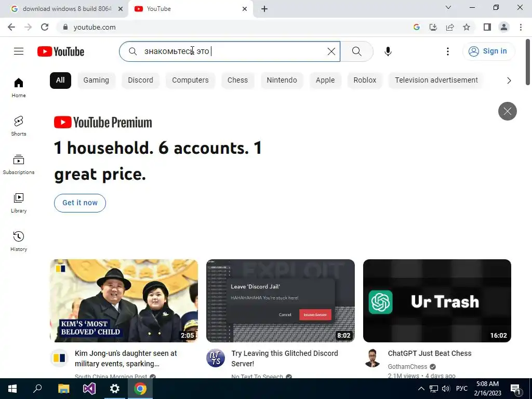Open a new browser tab

pos(264,9)
